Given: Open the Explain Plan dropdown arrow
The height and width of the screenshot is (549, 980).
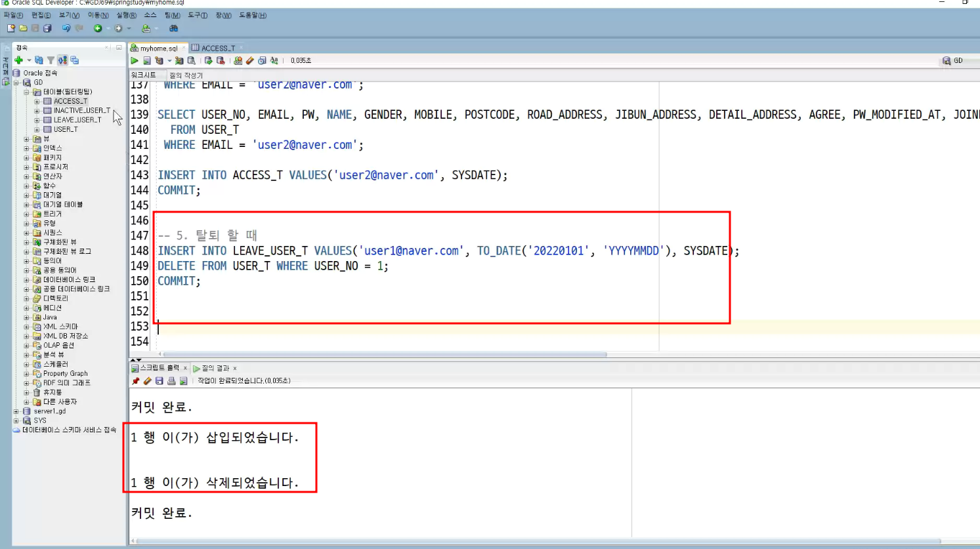Looking at the screenshot, I should point(169,60).
